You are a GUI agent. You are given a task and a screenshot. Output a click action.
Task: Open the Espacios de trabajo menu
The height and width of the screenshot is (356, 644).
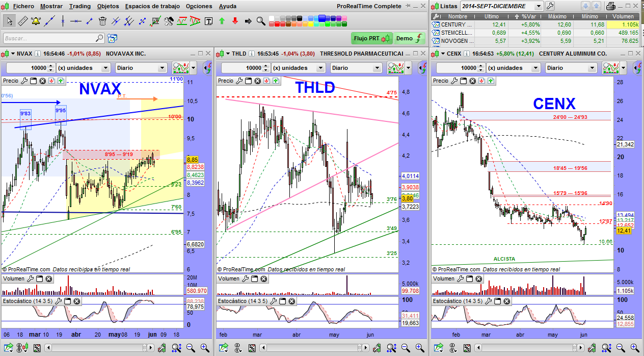pyautogui.click(x=152, y=6)
